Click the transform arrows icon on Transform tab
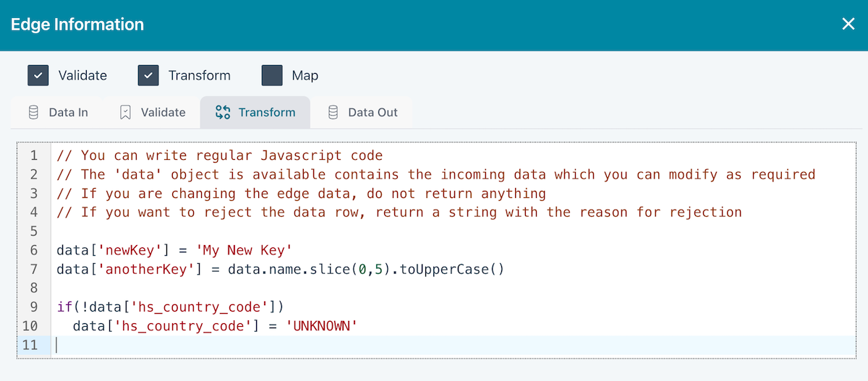Viewport: 868px width, 381px height. 223,112
